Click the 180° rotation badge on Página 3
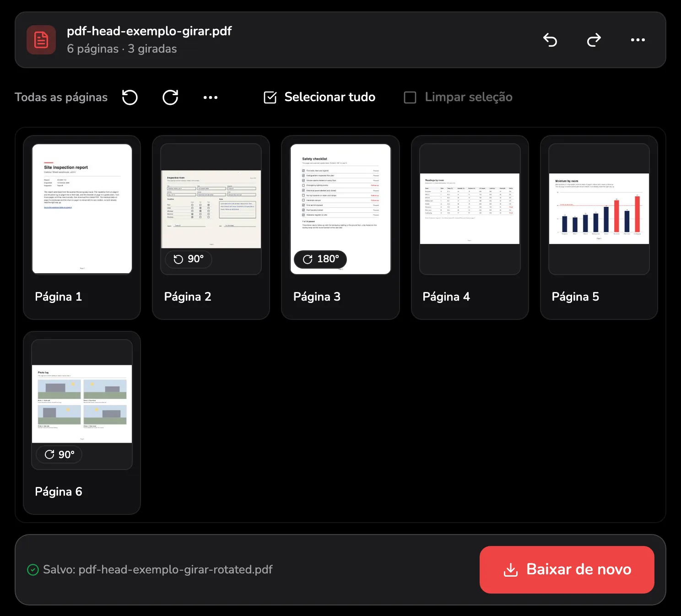 [x=320, y=259]
